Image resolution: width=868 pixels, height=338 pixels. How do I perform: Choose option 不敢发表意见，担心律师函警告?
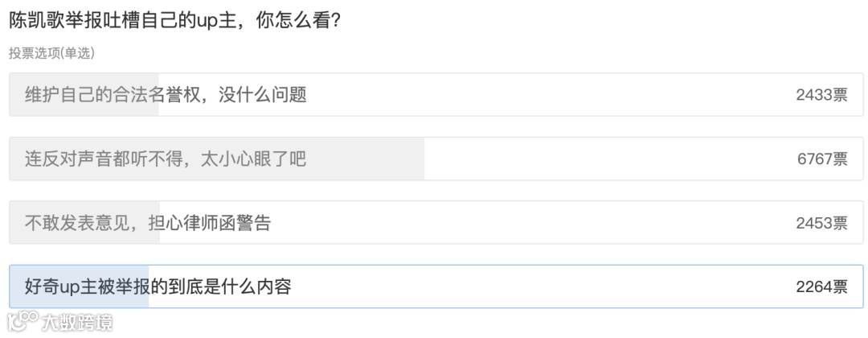click(x=147, y=223)
